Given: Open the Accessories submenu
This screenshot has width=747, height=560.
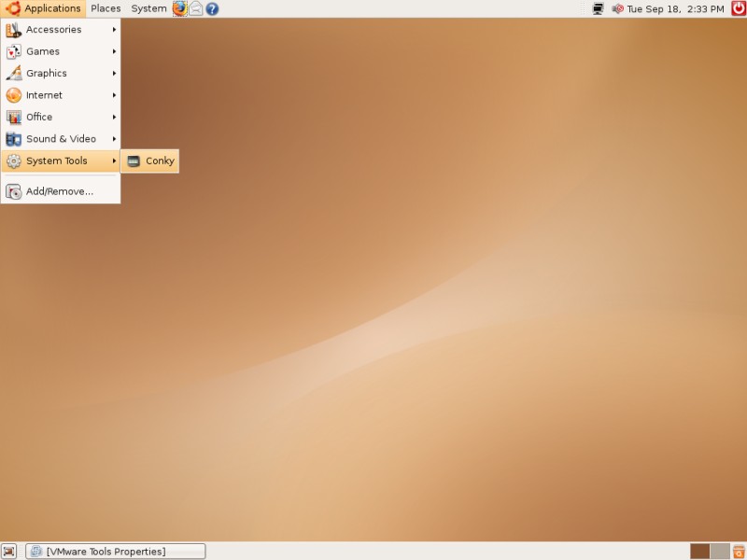Looking at the screenshot, I should 61,30.
